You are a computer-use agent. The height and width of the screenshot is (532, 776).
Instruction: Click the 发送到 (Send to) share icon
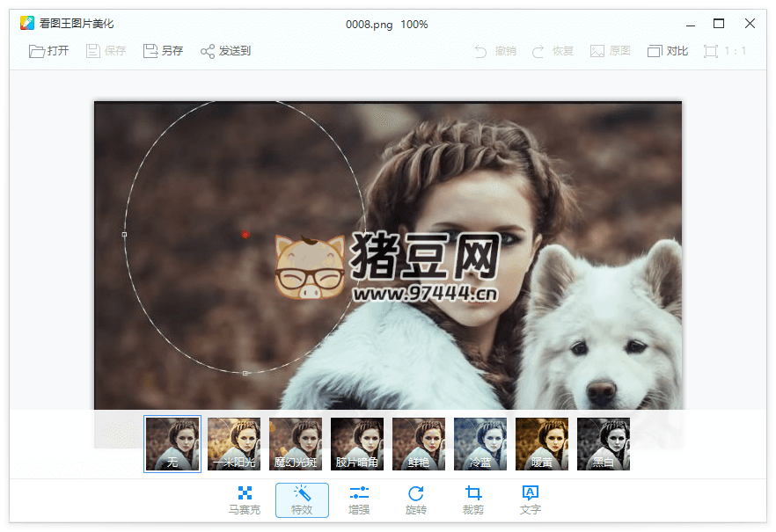208,51
